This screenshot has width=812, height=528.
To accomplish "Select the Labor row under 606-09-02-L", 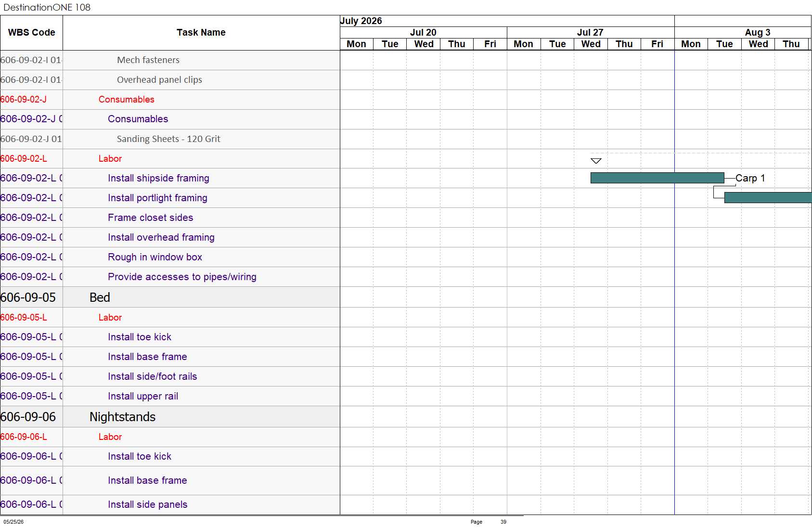I will (x=170, y=159).
